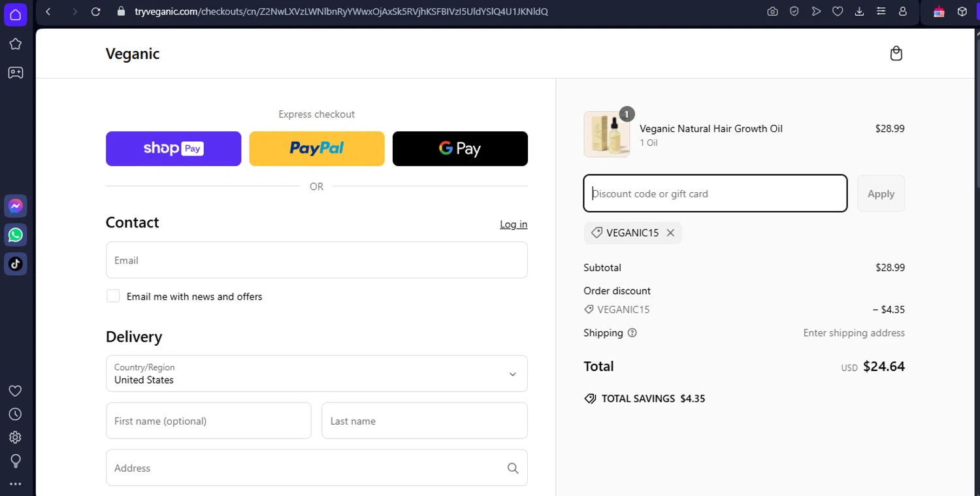Click the Last name field

pyautogui.click(x=425, y=421)
